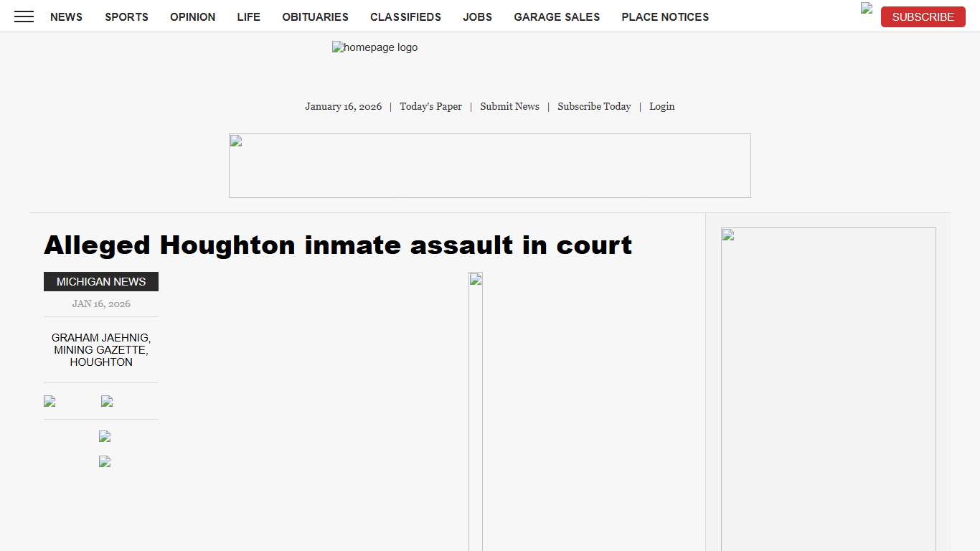
Task: Click the sidebar advertisement image icon
Action: tap(727, 234)
